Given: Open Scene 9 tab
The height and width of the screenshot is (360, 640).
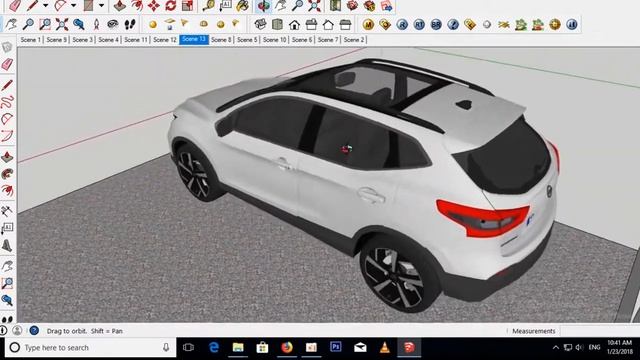Looking at the screenshot, I should coord(56,40).
